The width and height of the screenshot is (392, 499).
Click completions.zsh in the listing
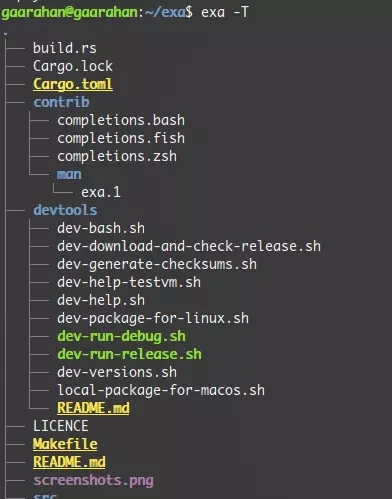click(x=117, y=156)
